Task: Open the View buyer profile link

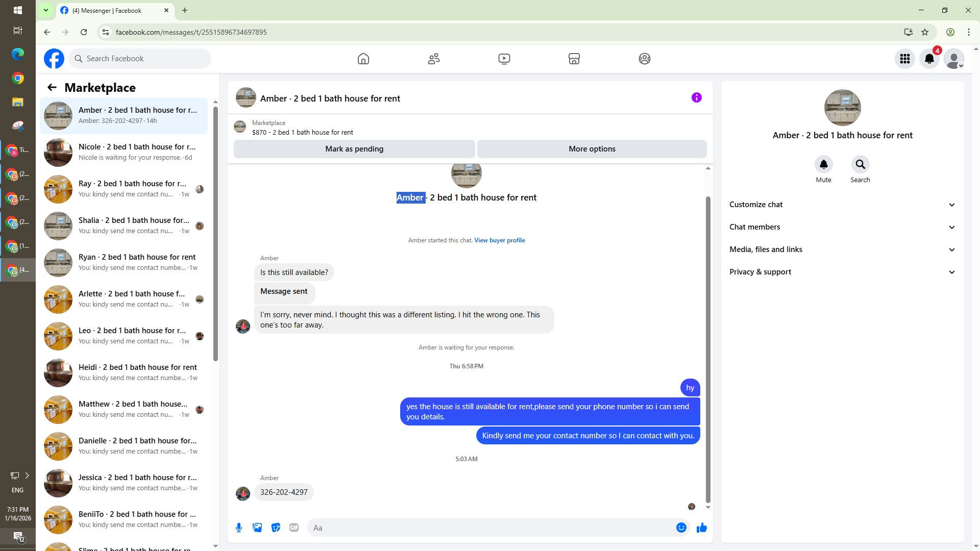Action: coord(499,240)
